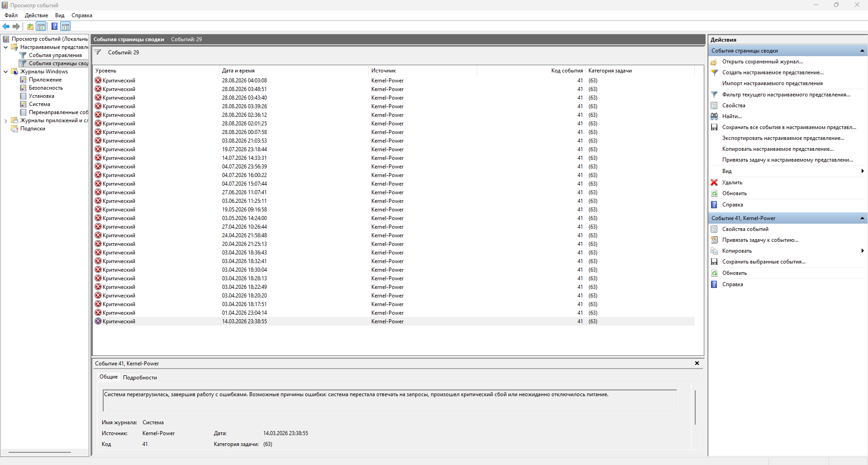Select event dated 01.04.2026 23:04:14
The image size is (868, 465).
point(394,313)
